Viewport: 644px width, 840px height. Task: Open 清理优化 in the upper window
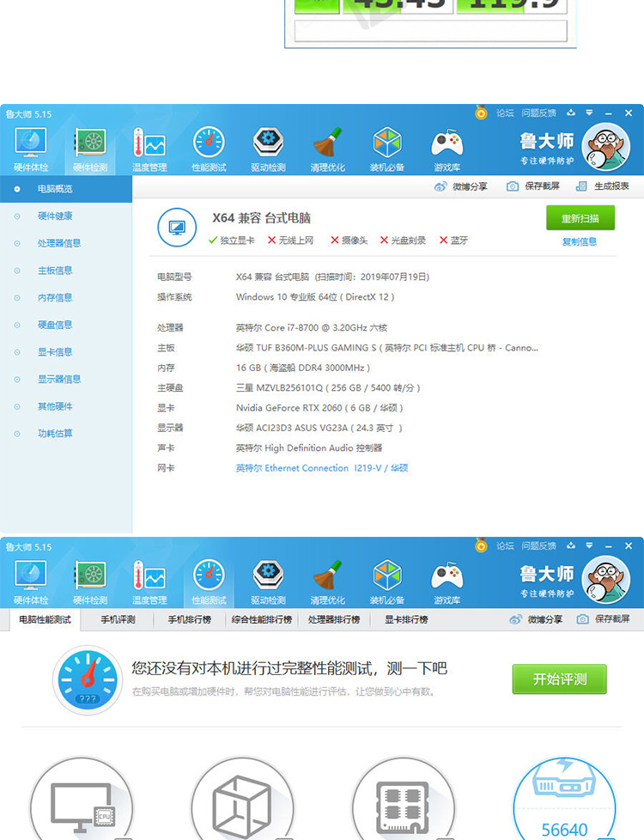pos(328,149)
